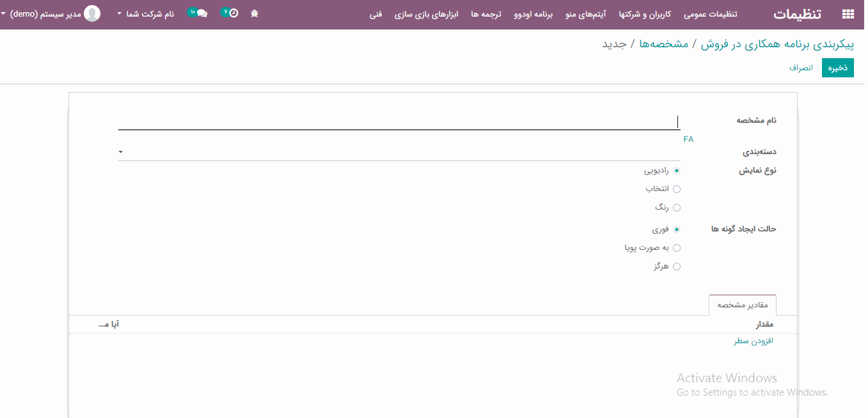Viewport: 868px width, 418px height.
Task: Open the آیتم‌های منو menu
Action: click(x=586, y=13)
